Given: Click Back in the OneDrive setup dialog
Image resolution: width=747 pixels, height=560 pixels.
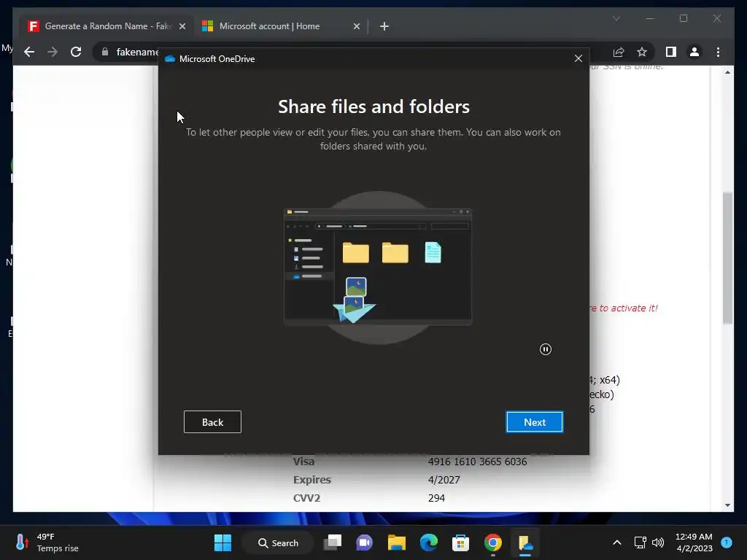Looking at the screenshot, I should tap(212, 422).
